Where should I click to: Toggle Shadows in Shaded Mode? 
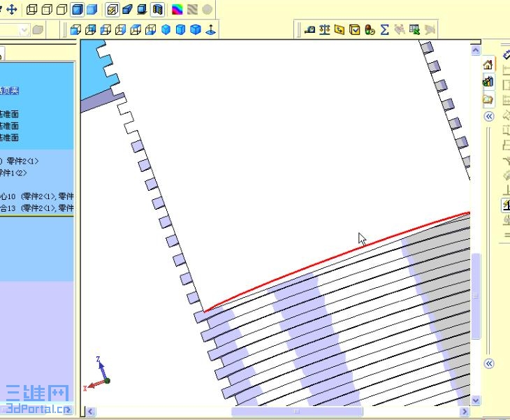(142, 10)
